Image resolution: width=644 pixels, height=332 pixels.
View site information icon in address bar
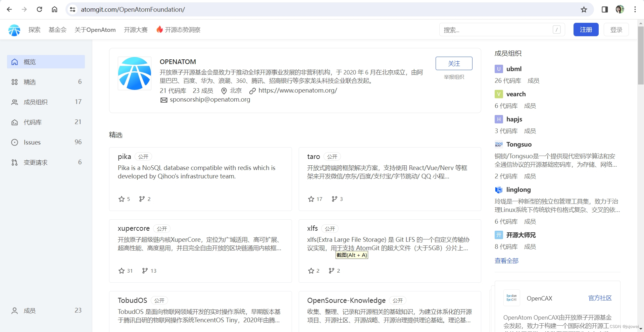pos(72,9)
